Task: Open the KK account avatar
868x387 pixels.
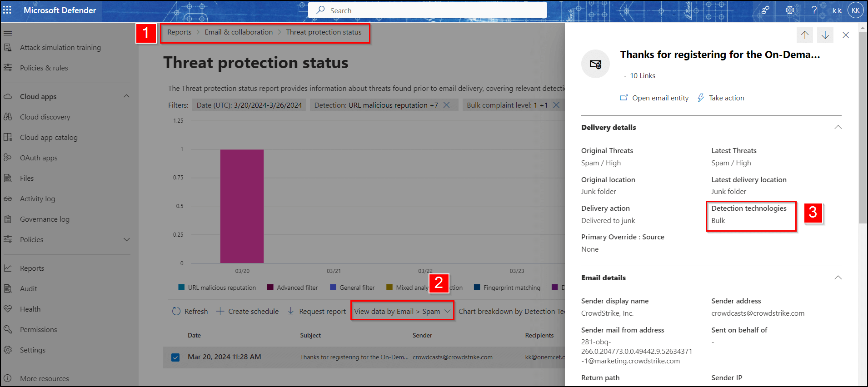Action: pos(855,10)
